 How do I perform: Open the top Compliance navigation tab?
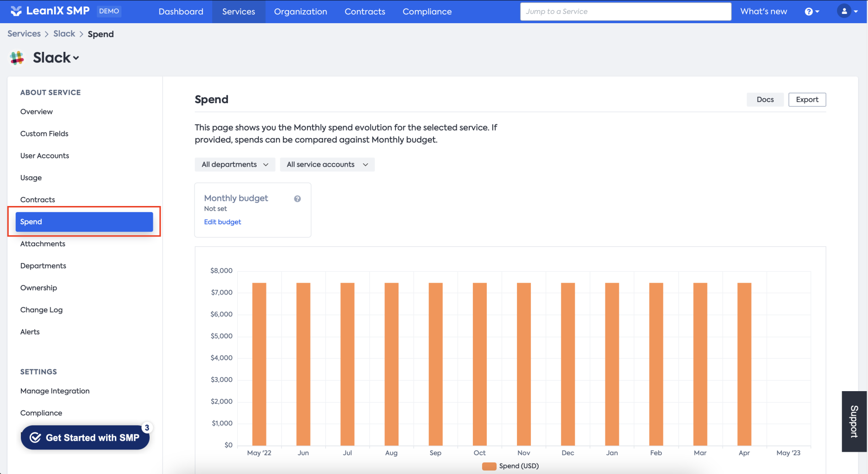(427, 12)
